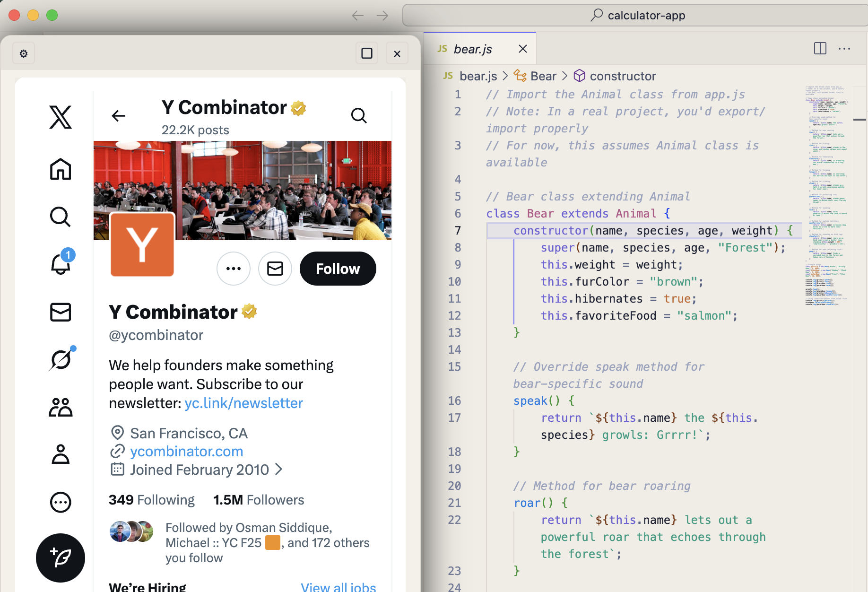
Task: Click calculator-app search bar
Action: tap(635, 16)
